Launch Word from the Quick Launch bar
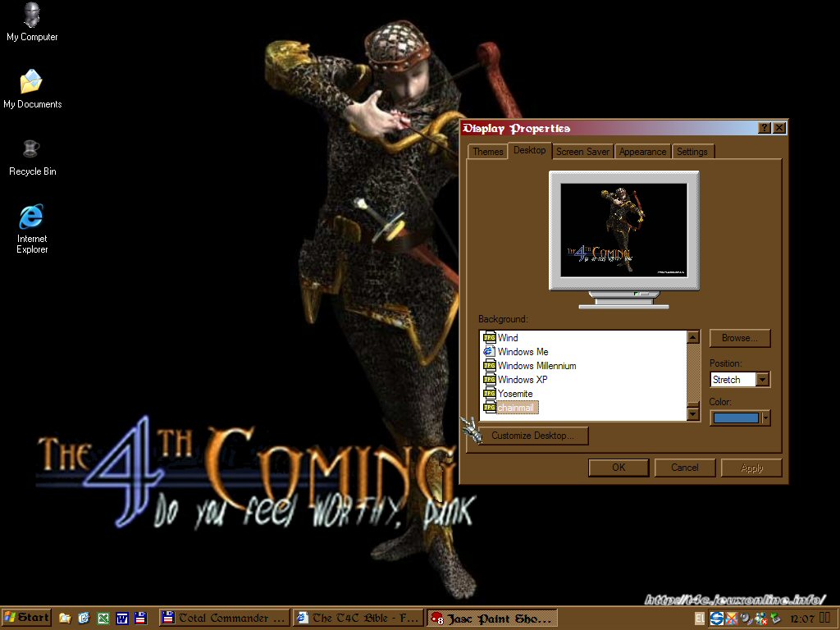 122,619
